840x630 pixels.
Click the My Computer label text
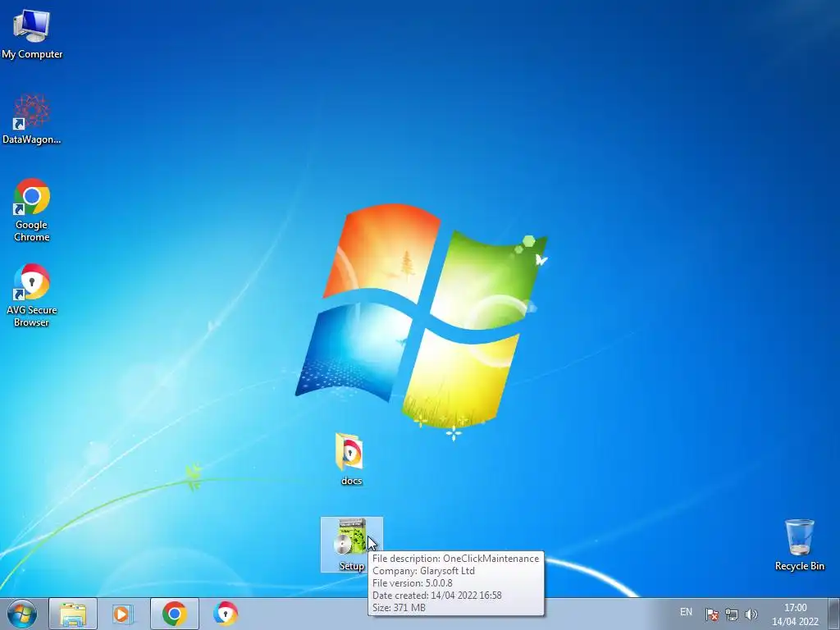(x=32, y=54)
